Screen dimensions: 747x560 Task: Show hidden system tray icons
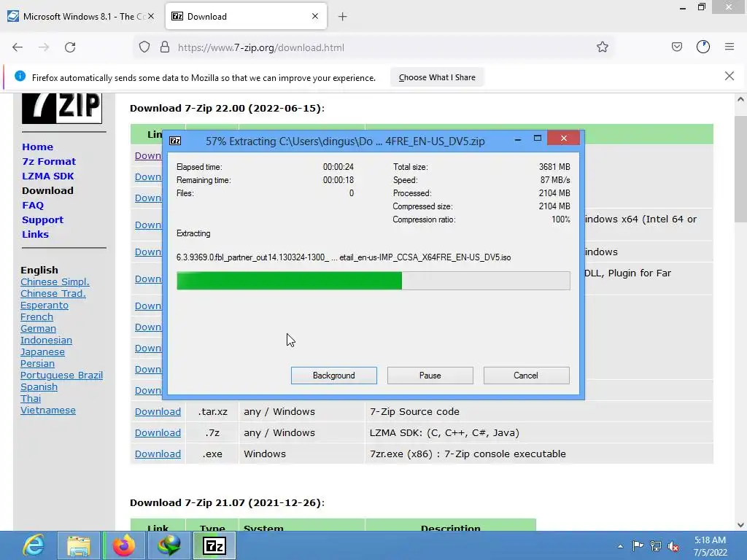(620, 546)
